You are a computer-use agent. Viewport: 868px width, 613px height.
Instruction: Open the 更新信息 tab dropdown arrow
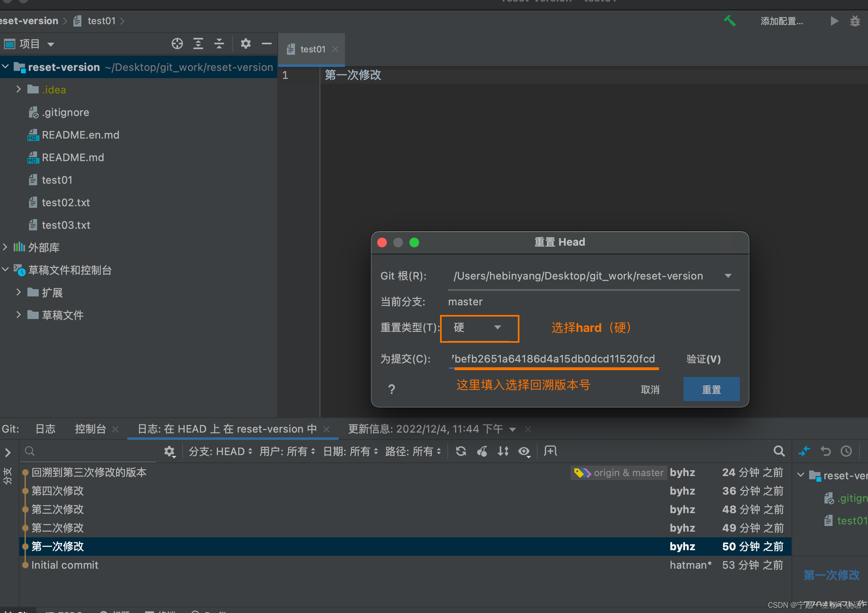tap(513, 430)
